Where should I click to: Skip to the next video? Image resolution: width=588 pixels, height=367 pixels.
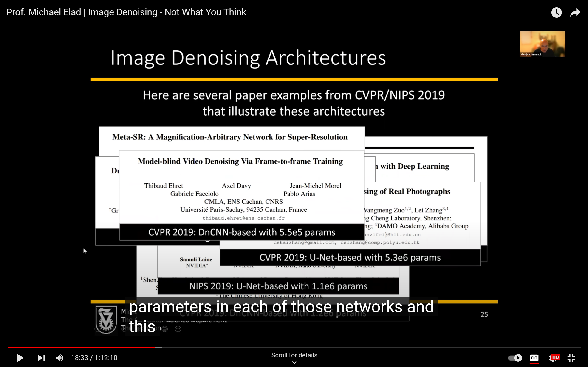pos(41,358)
